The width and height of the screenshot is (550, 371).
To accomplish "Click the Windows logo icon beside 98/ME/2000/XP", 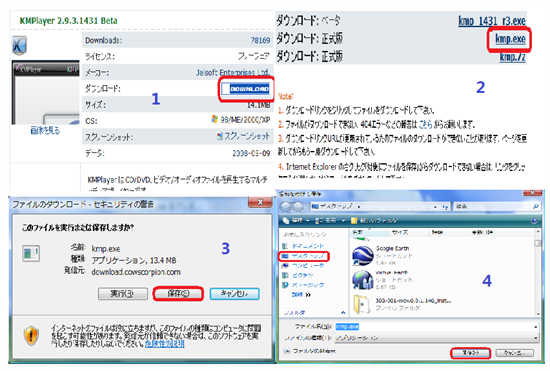I will point(215,119).
